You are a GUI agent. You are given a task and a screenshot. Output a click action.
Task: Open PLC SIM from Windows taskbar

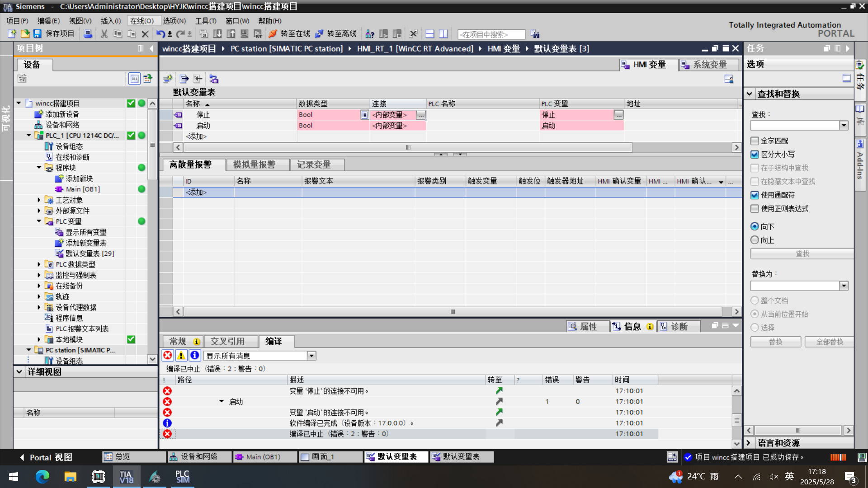tap(183, 477)
